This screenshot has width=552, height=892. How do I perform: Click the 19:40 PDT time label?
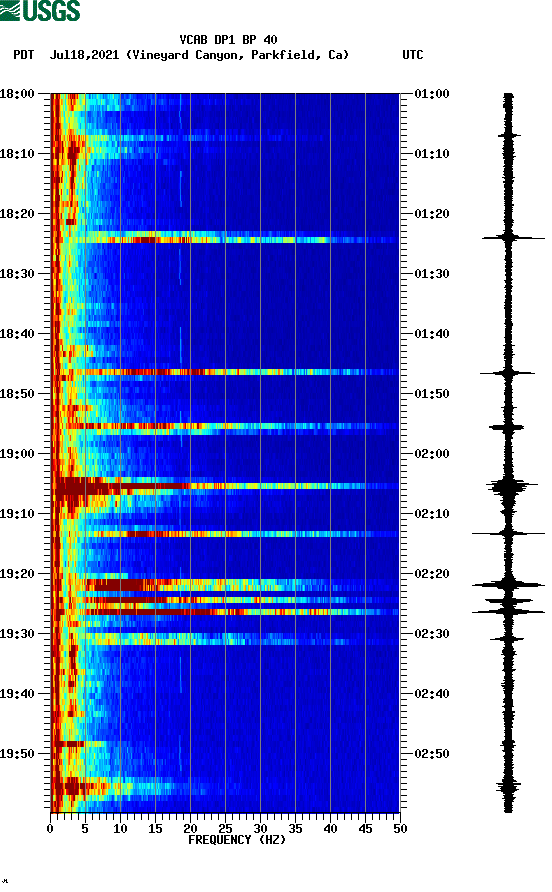click(x=17, y=694)
